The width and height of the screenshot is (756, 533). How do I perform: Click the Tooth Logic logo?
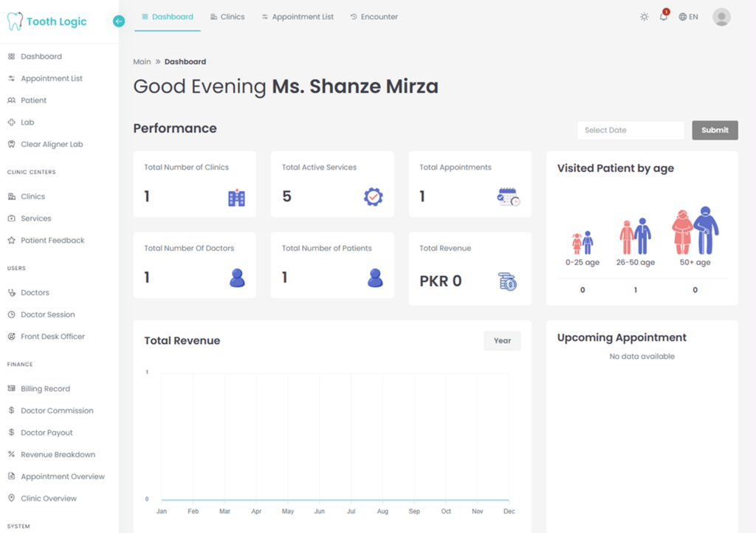pyautogui.click(x=47, y=21)
